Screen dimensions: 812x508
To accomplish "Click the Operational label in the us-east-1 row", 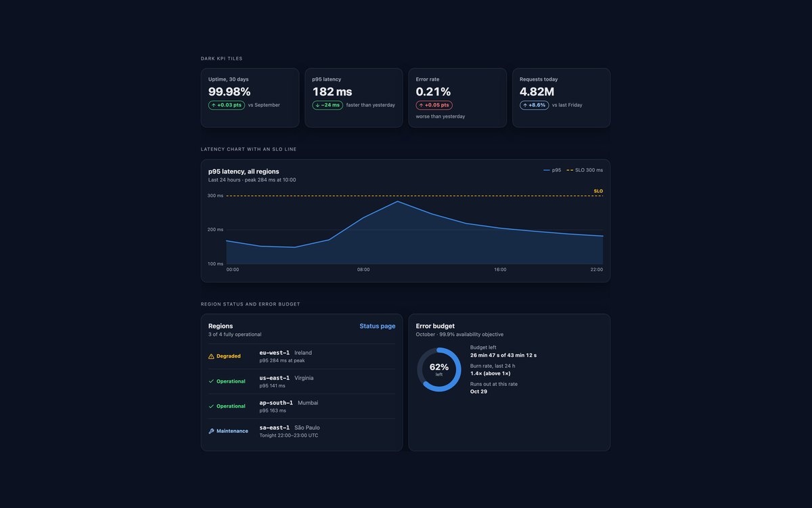I will click(x=231, y=381).
